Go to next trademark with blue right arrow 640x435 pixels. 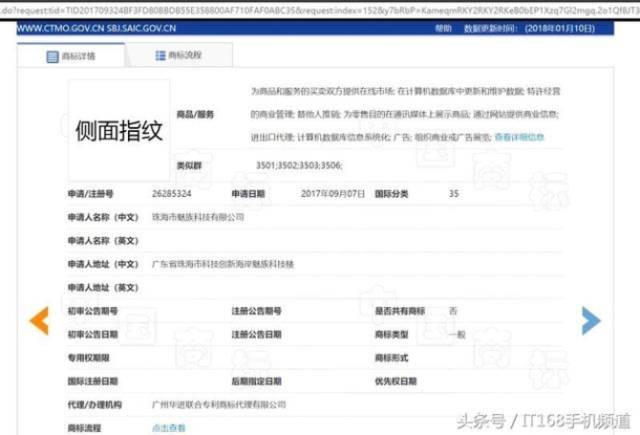click(x=591, y=321)
